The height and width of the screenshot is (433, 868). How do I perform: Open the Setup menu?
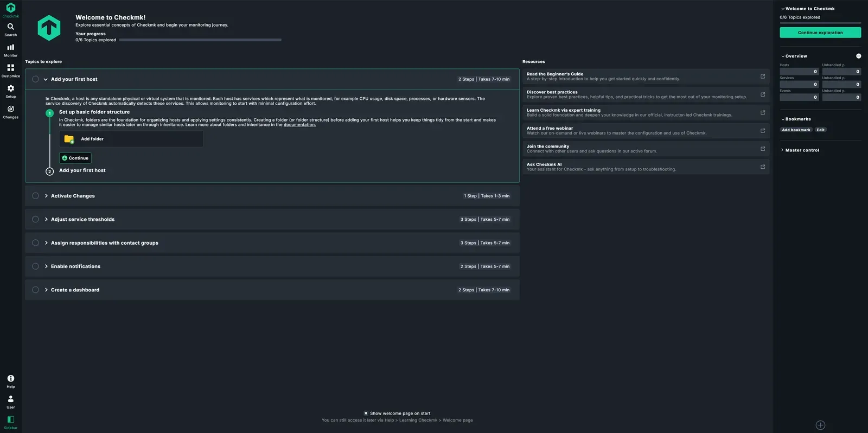10,92
